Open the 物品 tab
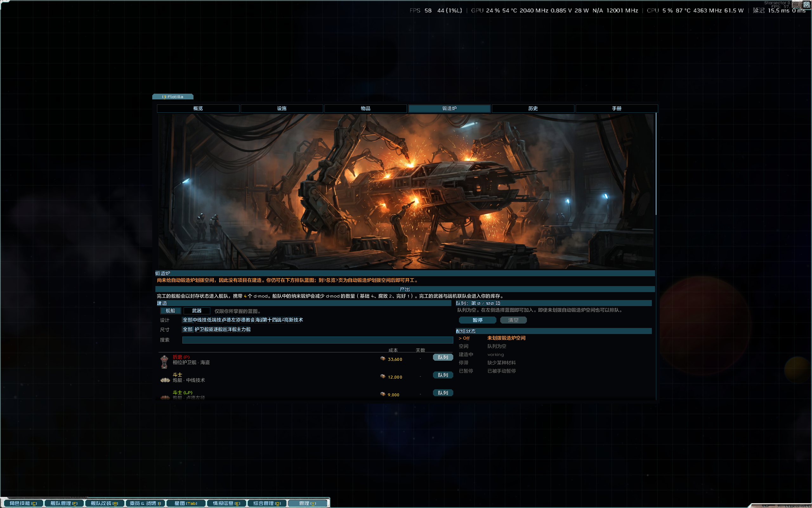 (365, 109)
